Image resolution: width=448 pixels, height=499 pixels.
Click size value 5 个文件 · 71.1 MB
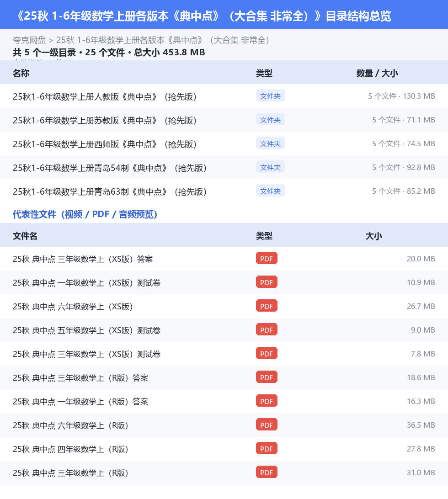[x=404, y=120]
